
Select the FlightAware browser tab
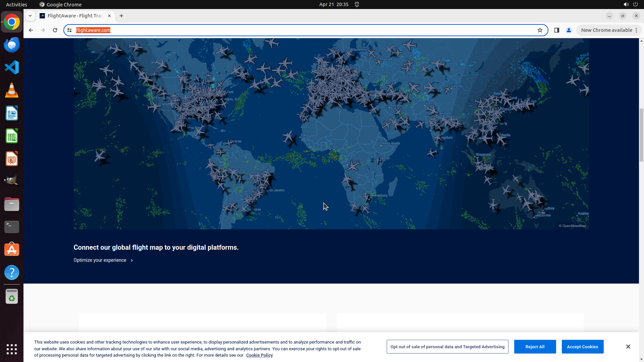coord(75,16)
